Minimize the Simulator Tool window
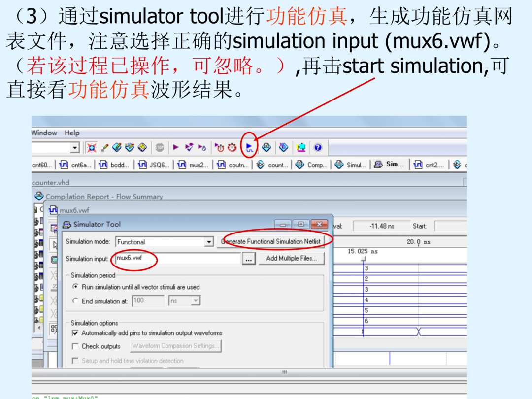532x399 pixels. pyautogui.click(x=283, y=224)
